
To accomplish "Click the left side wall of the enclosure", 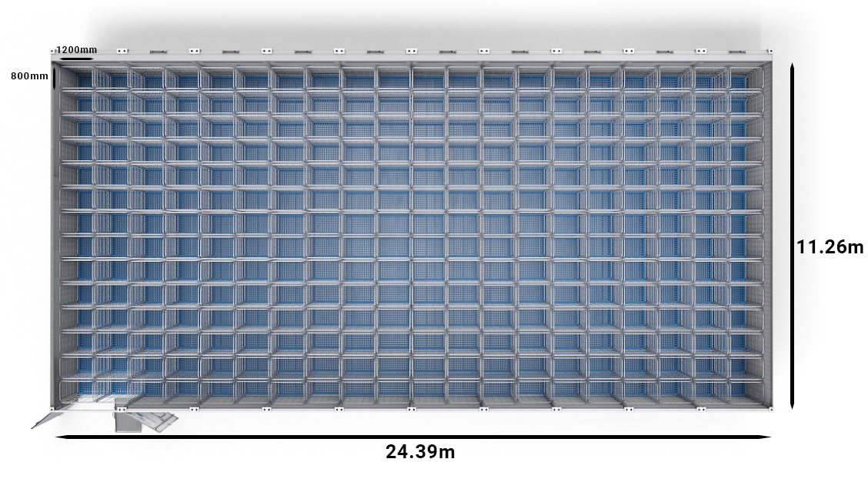I will [x=56, y=231].
